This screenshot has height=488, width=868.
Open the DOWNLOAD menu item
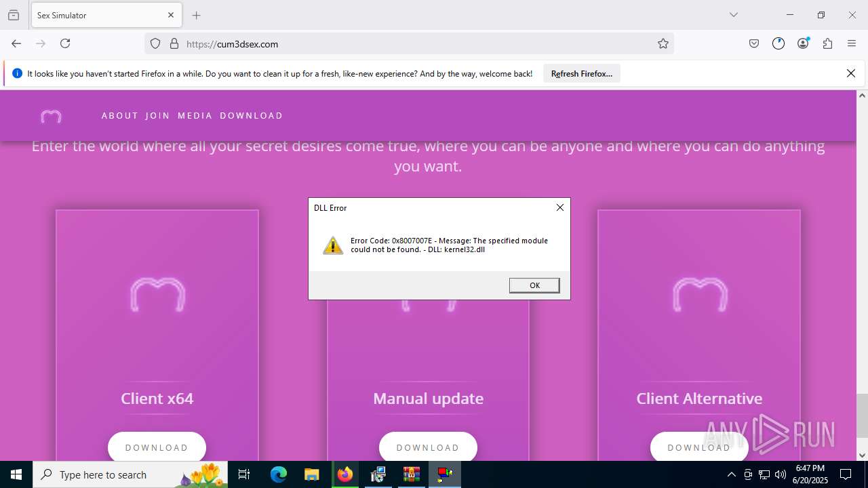click(252, 116)
